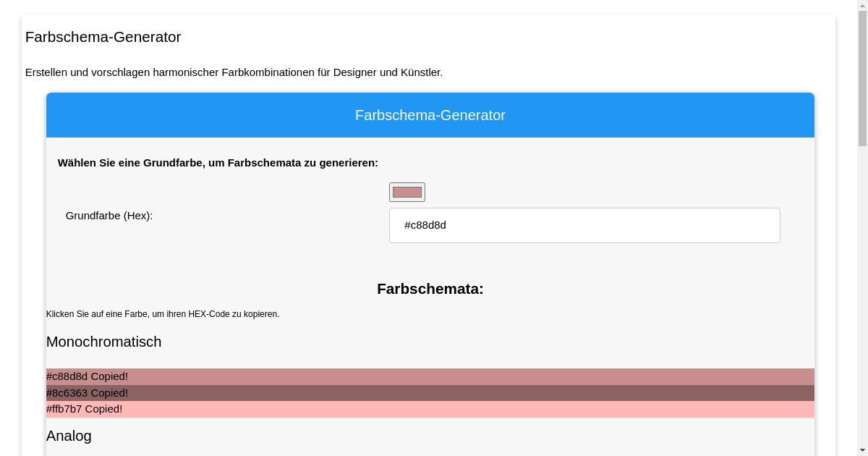Click the Grundfarbe hex input field
The width and height of the screenshot is (868, 456).
click(x=584, y=225)
